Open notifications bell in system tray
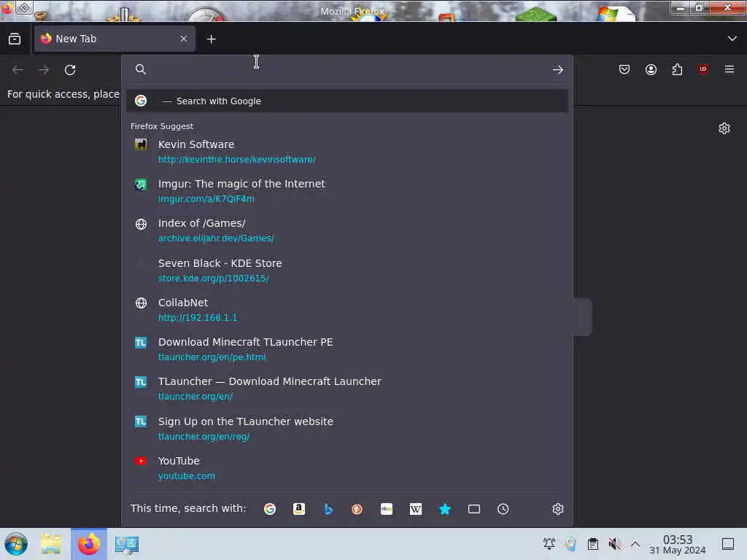 549,543
